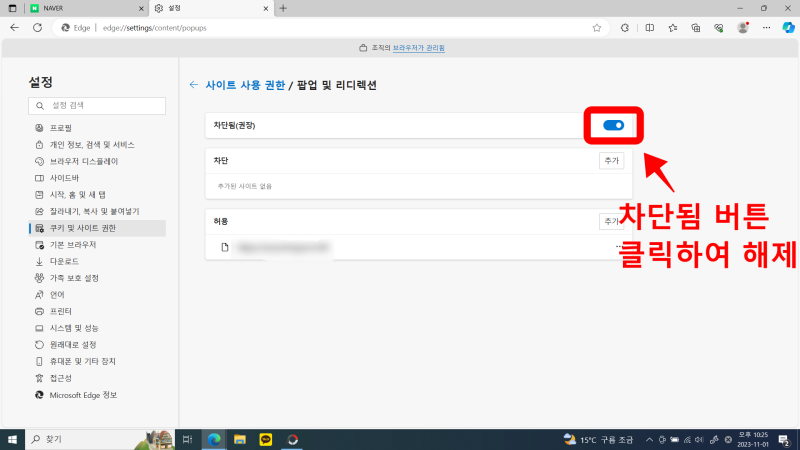
Task: Open Collections toolbar icon
Action: click(695, 28)
